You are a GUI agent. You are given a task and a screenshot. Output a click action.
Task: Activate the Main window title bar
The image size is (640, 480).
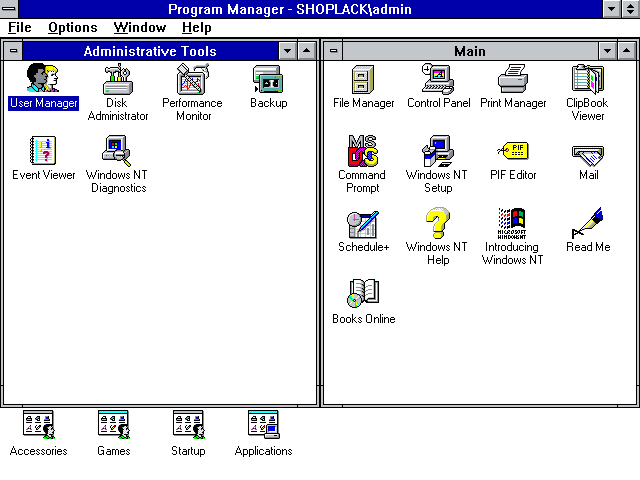(x=470, y=51)
